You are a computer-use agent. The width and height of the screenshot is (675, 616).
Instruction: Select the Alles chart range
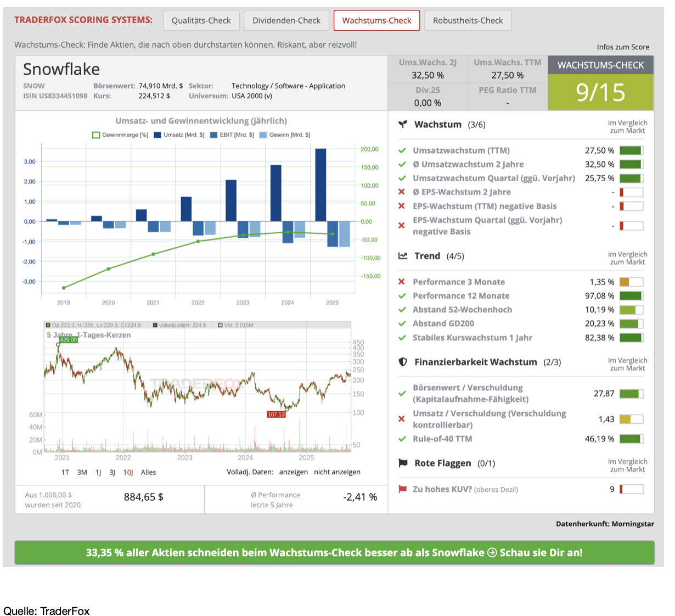coord(148,472)
